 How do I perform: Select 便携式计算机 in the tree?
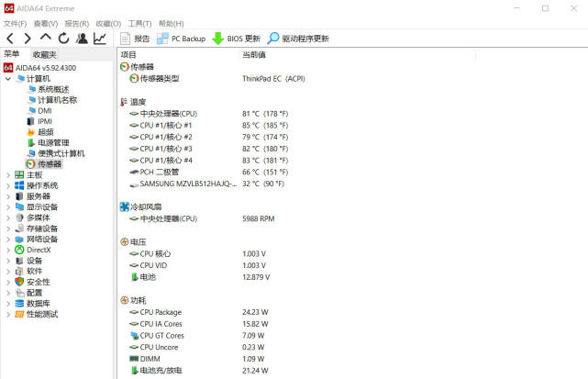[x=56, y=153]
